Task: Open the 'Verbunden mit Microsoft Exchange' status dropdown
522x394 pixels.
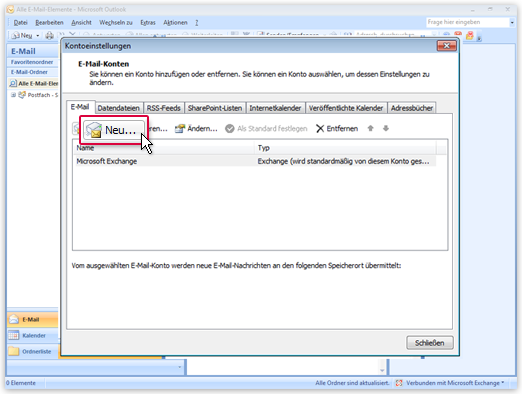Action: (x=455, y=383)
